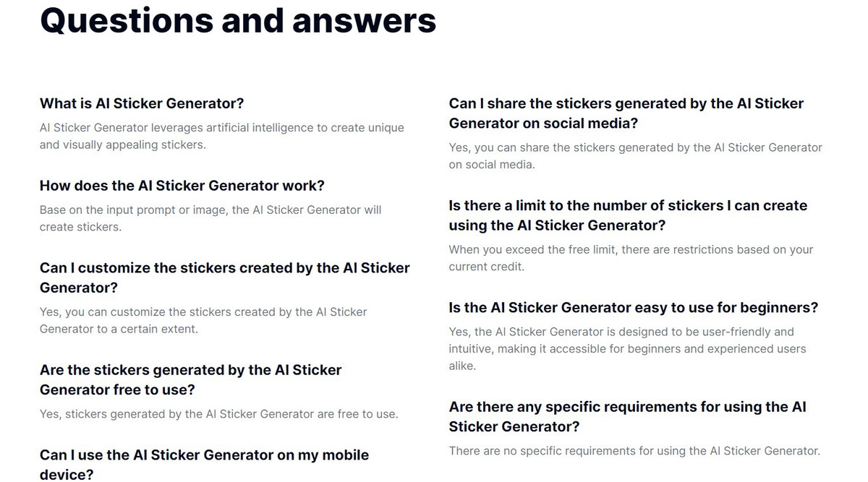Viewport: 868px width, 482px height.
Task: Click the Questions and answers heading
Action: click(x=238, y=20)
